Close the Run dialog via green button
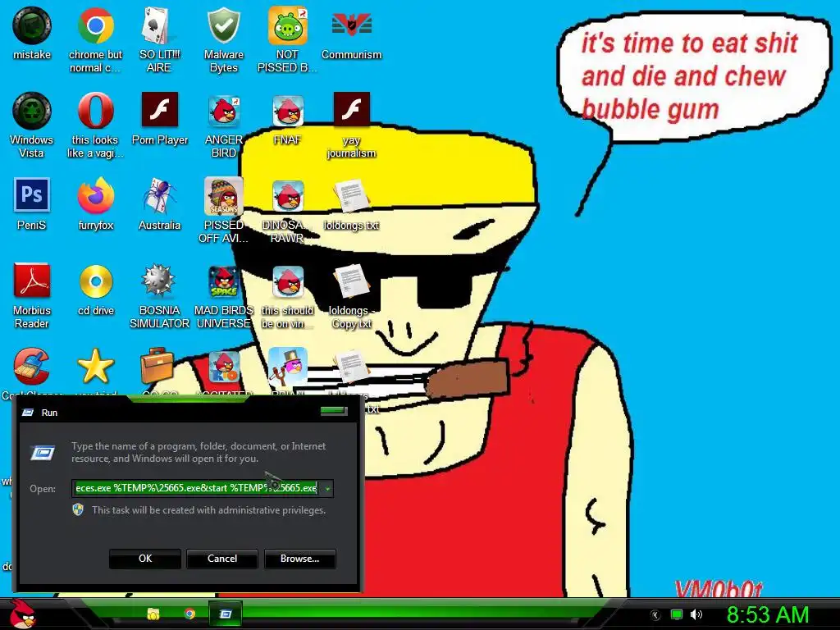The image size is (840, 630). pos(335,411)
